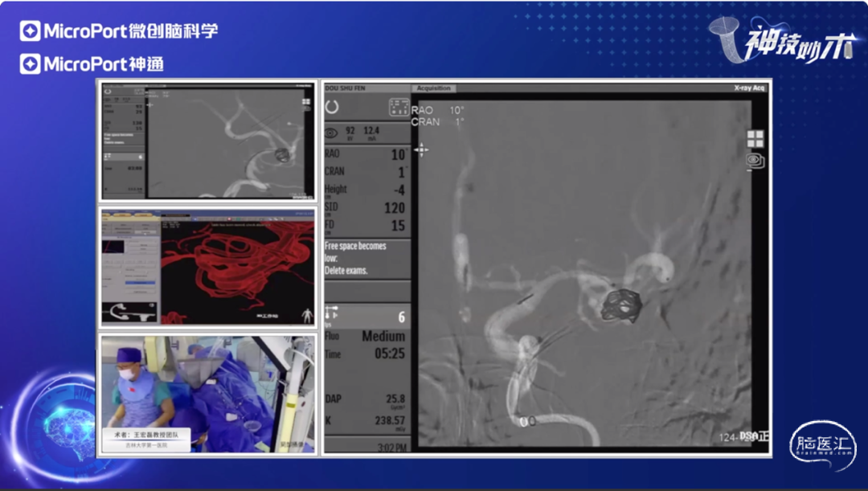
Task: Click the coiled aneurysm mass in main angiogram
Action: click(621, 305)
